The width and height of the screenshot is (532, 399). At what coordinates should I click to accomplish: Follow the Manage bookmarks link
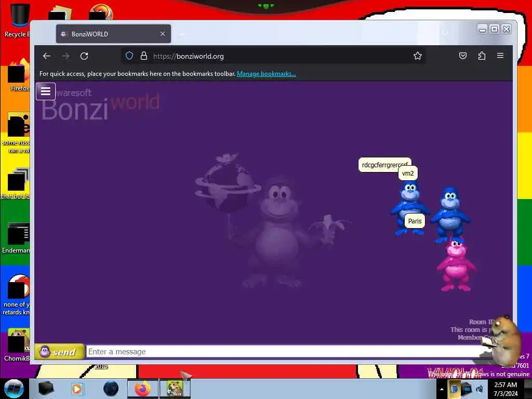267,74
